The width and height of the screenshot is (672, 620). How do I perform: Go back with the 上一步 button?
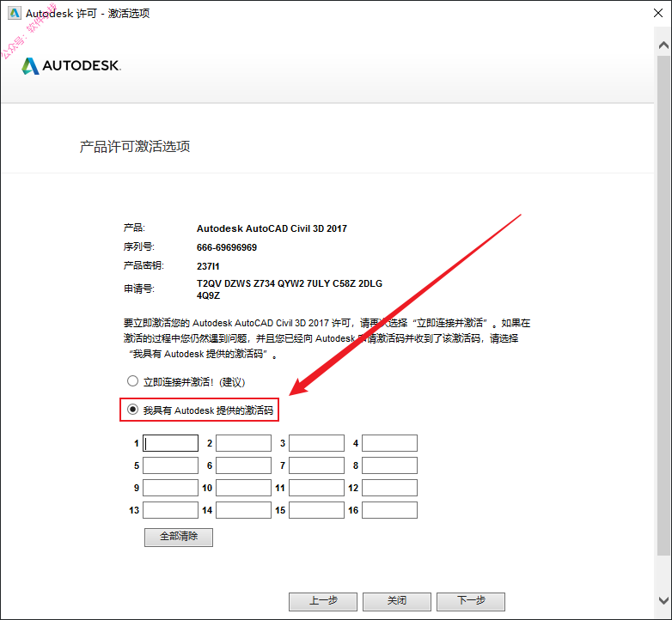click(x=323, y=601)
